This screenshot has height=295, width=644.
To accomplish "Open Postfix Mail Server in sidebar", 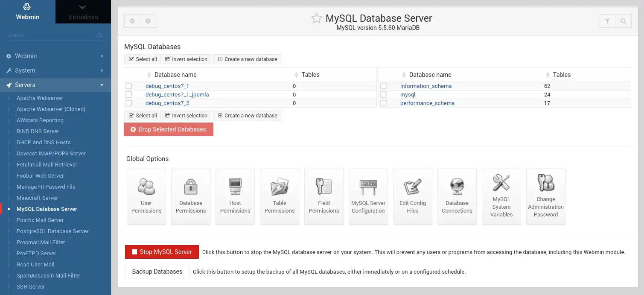I will 40,220.
